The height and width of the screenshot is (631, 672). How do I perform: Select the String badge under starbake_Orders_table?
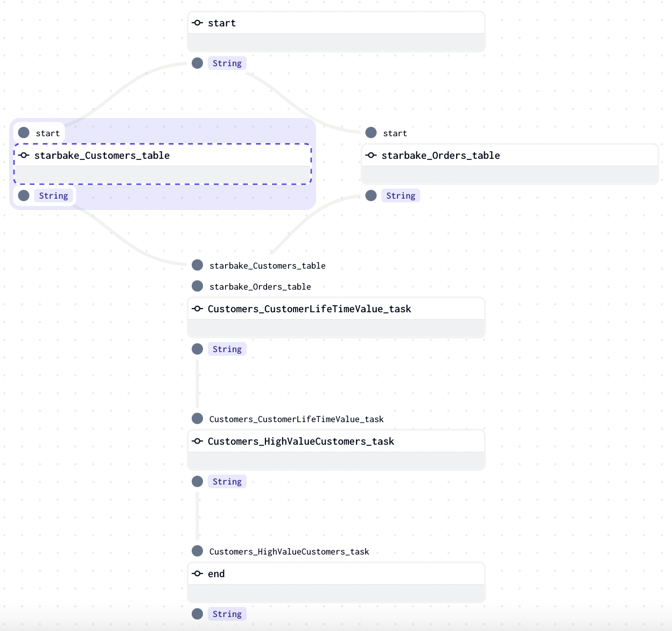point(401,196)
